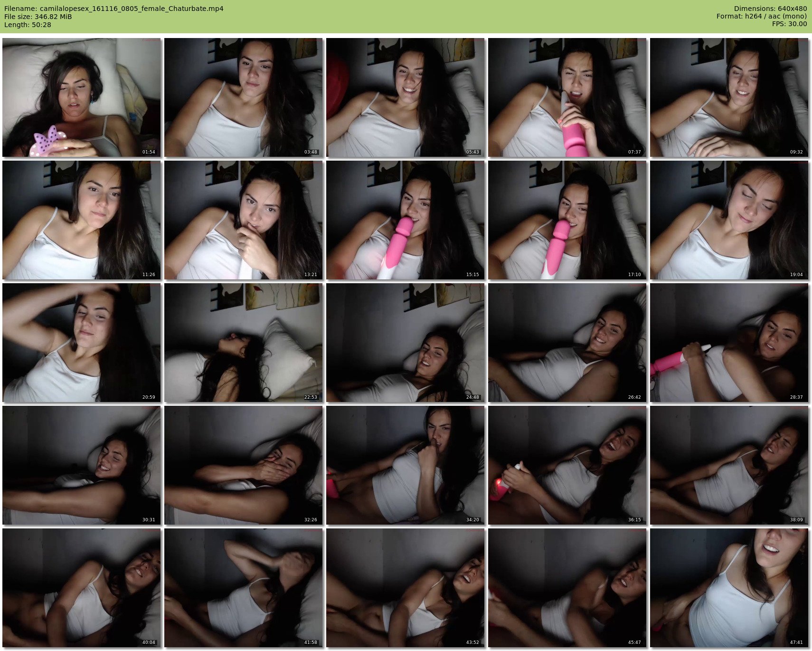Select the Length 50:28 text

(x=28, y=25)
